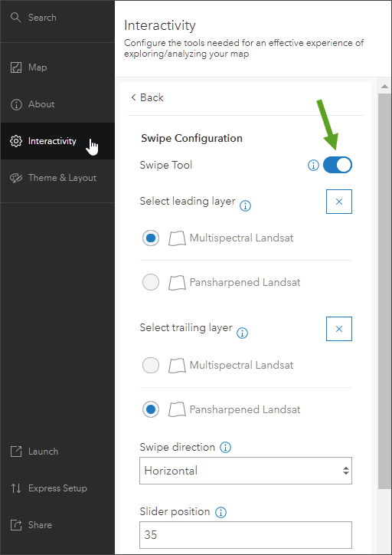Click the Search magnifier icon
The height and width of the screenshot is (555, 392).
tap(16, 18)
